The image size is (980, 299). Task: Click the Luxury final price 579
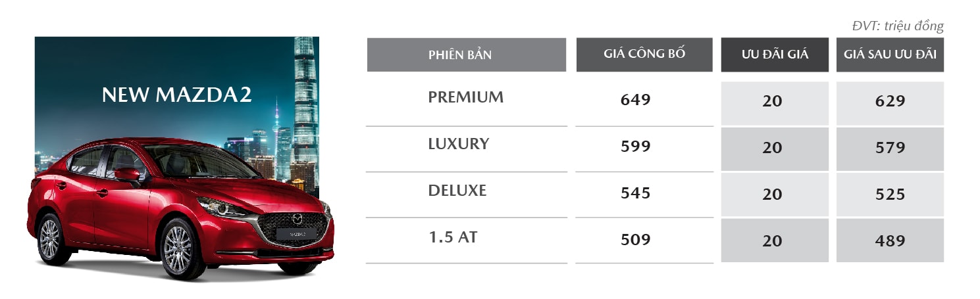890,148
